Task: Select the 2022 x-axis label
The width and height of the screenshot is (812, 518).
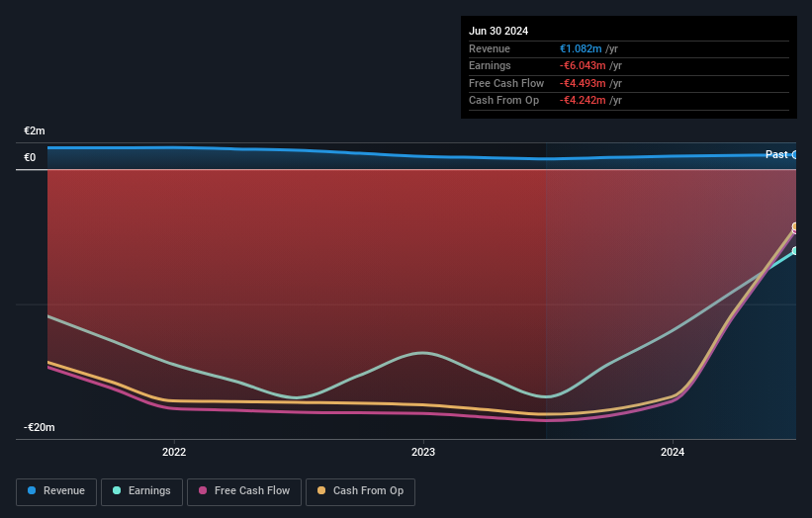Action: click(174, 452)
